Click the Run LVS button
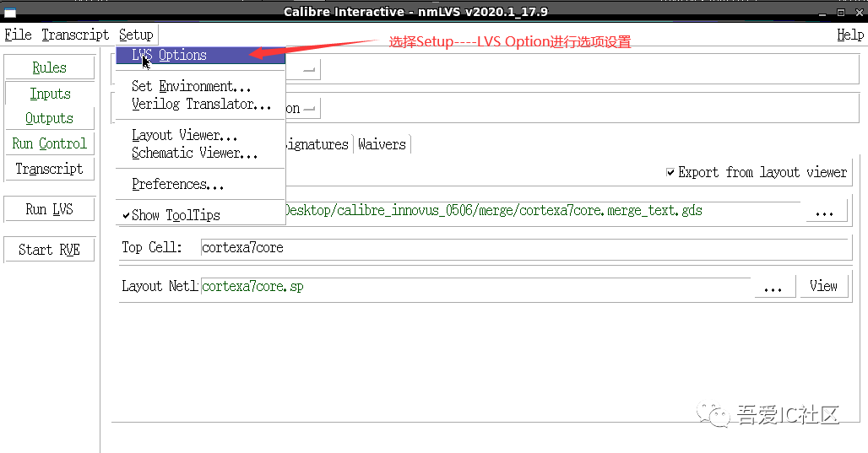This screenshot has width=868, height=453. click(x=49, y=209)
